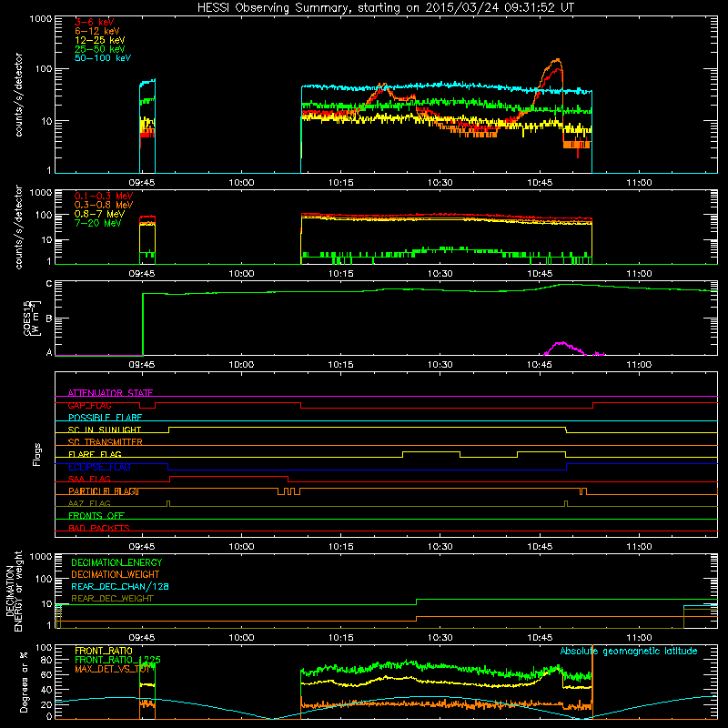Select the ECLIPSE_FLAG label
The width and height of the screenshot is (728, 728).
coord(99,467)
